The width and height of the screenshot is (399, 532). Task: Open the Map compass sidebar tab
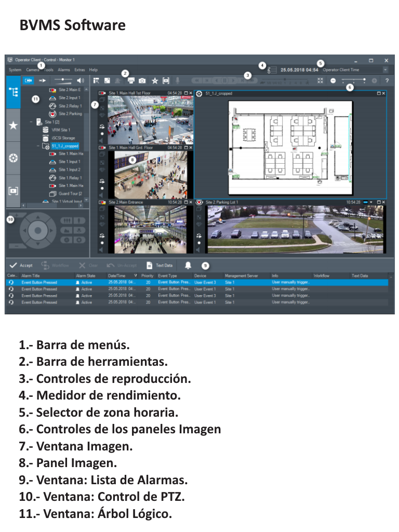(13, 158)
